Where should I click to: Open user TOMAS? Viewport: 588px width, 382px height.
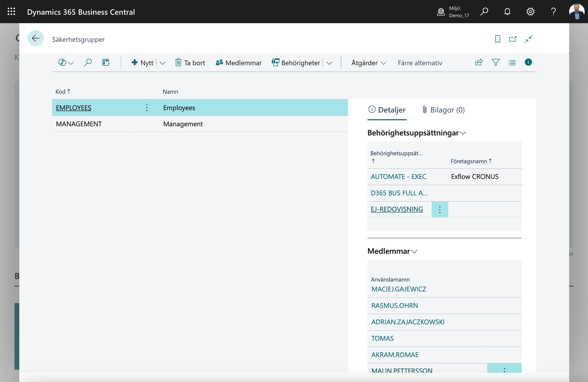pos(382,339)
